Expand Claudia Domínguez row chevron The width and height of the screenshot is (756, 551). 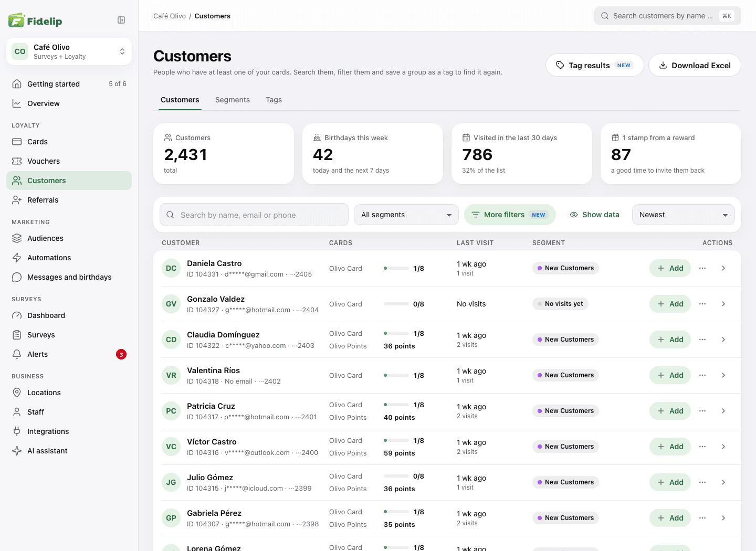(723, 340)
